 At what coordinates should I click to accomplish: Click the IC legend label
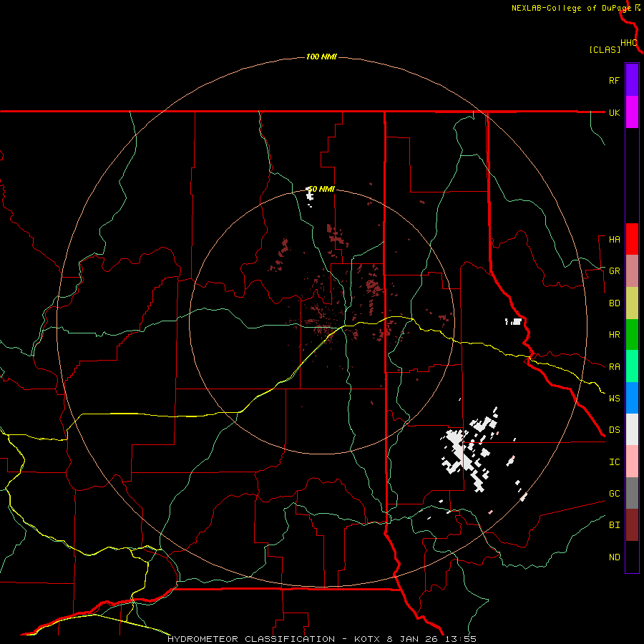pyautogui.click(x=614, y=462)
